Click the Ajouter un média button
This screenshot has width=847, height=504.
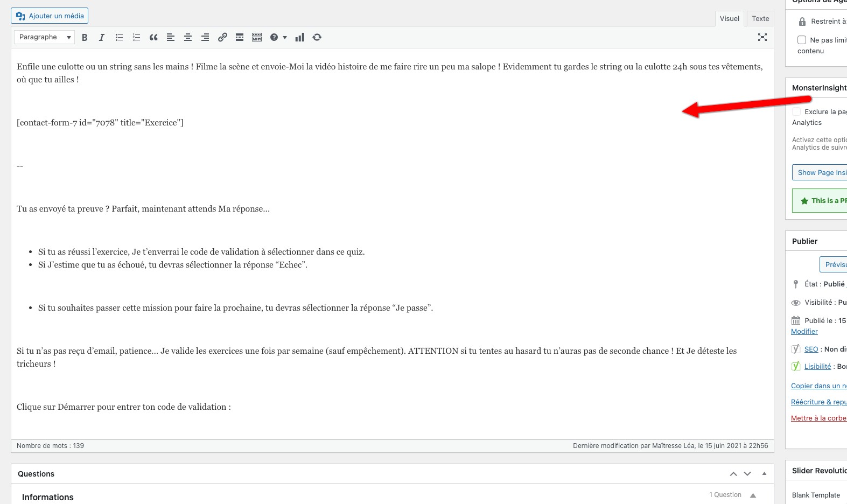[50, 16]
